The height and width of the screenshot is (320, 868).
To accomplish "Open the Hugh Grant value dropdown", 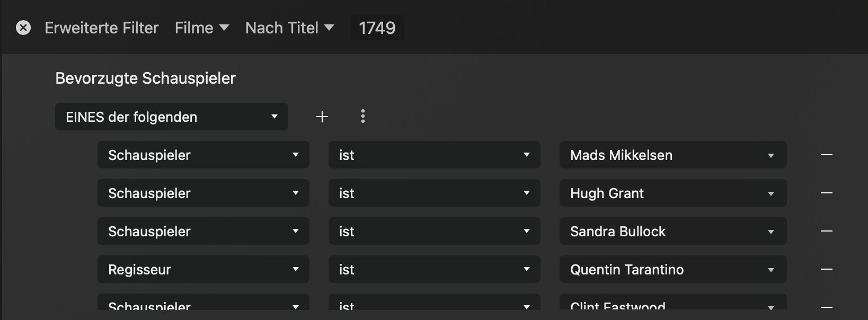I will pos(672,193).
